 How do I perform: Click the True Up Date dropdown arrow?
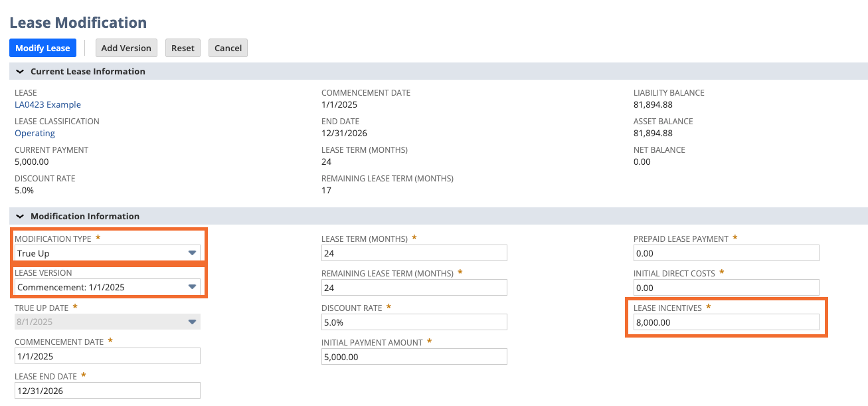192,322
